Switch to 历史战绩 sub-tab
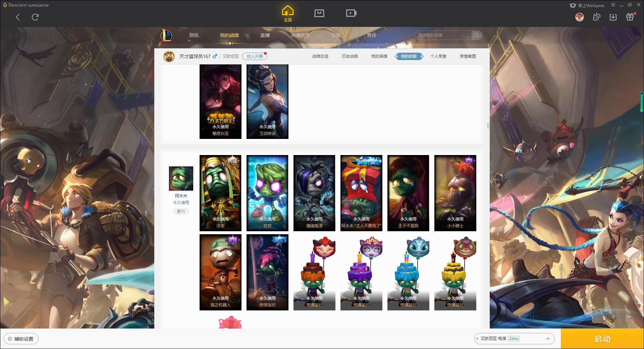The height and width of the screenshot is (349, 644). tap(350, 56)
